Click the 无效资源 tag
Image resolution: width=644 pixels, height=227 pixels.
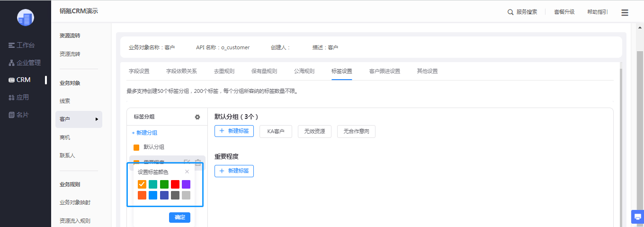[x=314, y=131]
